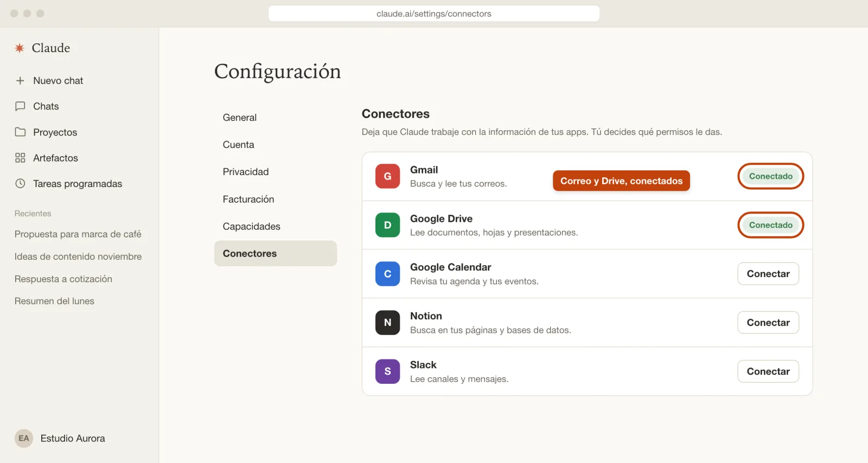Image resolution: width=868 pixels, height=463 pixels.
Task: Click the grid icon beside Artefactos
Action: (20, 158)
